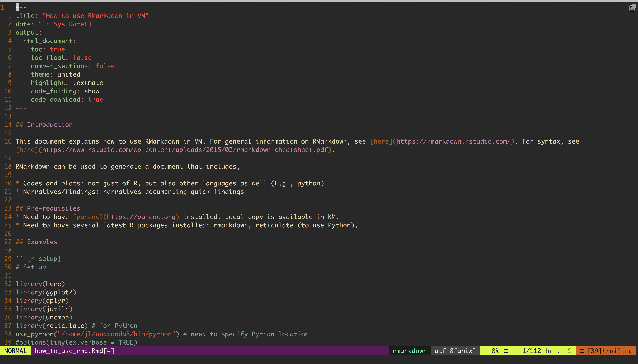Click the Pre-requisites heading line

(x=53, y=208)
